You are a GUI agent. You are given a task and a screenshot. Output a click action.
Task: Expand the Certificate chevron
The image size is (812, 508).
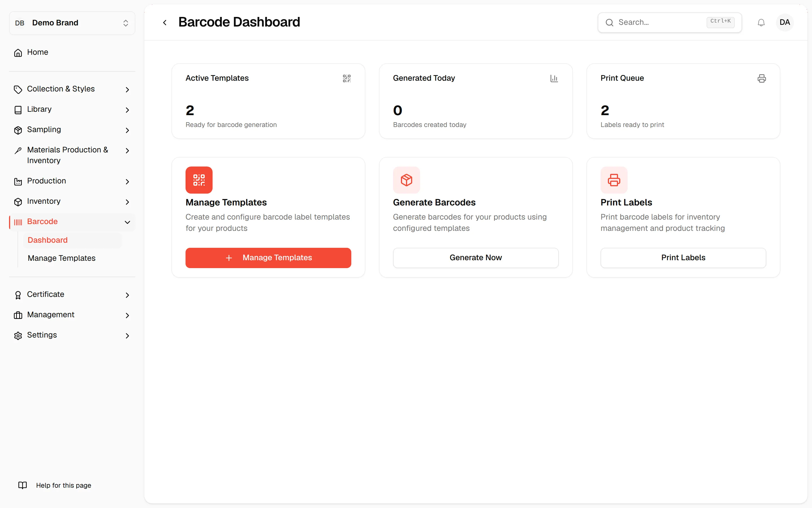127,295
